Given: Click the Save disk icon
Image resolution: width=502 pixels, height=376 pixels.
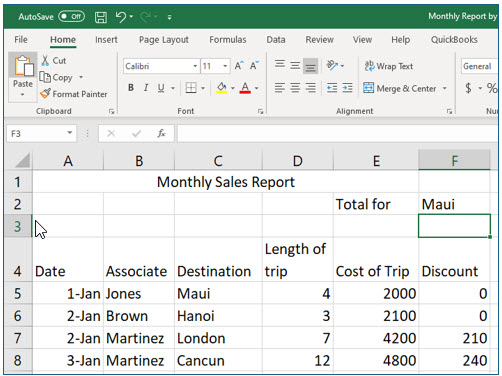Looking at the screenshot, I should (x=101, y=17).
